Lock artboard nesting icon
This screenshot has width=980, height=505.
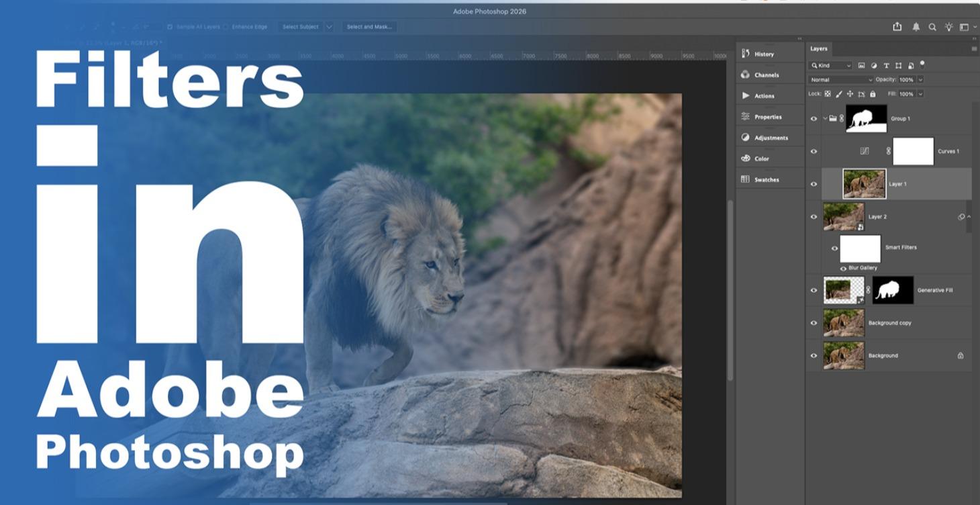862,94
